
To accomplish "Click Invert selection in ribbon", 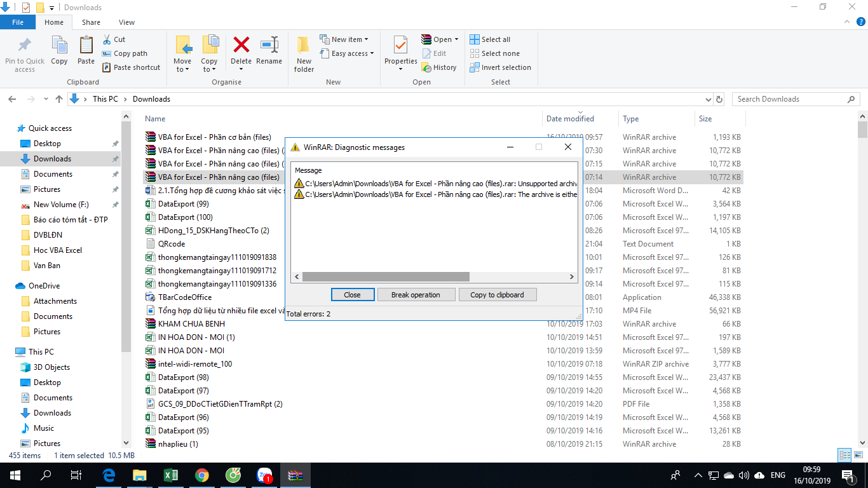I will coord(500,67).
